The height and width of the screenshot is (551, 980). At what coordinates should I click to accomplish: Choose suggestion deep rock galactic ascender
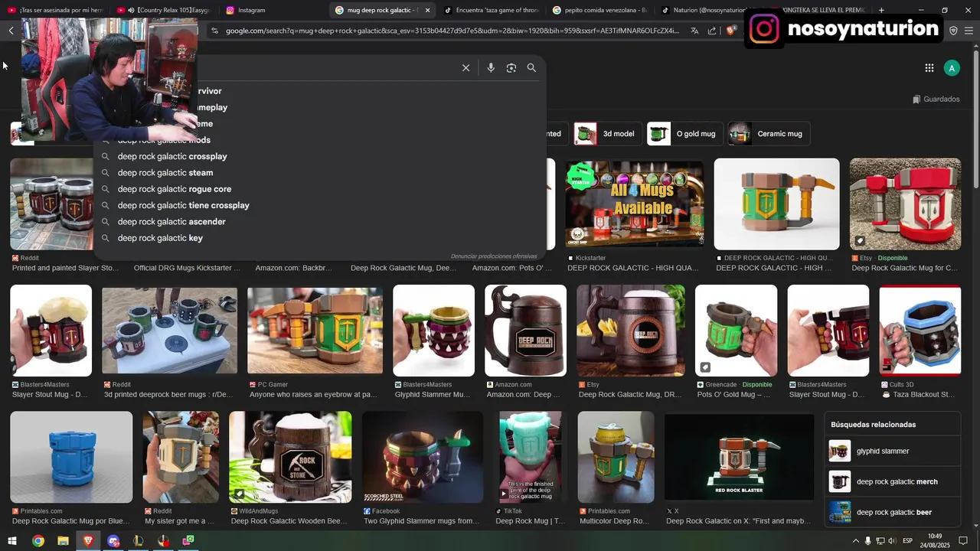(x=319, y=222)
